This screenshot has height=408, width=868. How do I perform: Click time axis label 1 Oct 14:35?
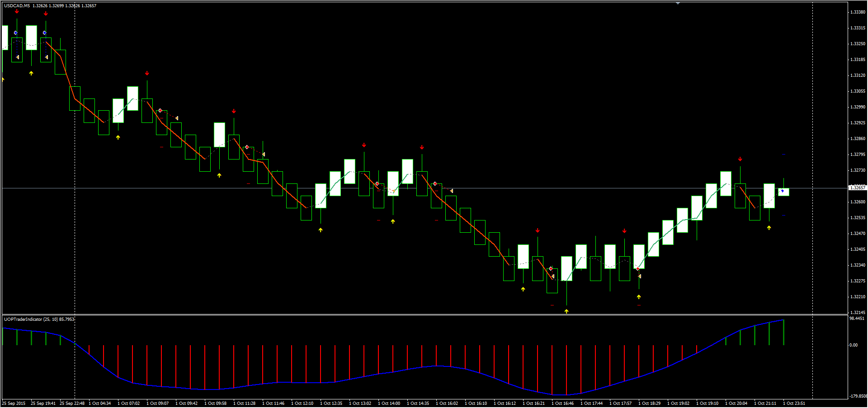point(418,403)
